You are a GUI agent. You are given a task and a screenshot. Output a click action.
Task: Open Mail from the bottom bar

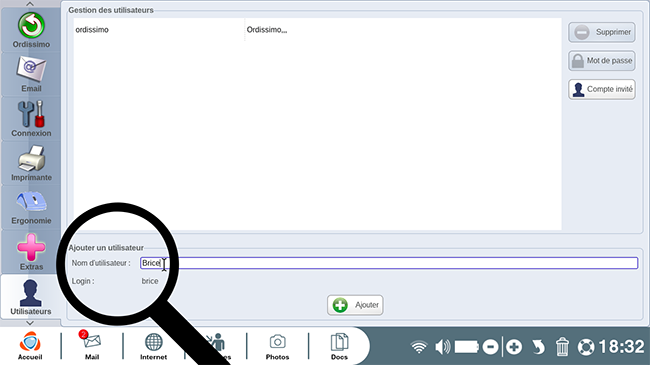pyautogui.click(x=92, y=346)
